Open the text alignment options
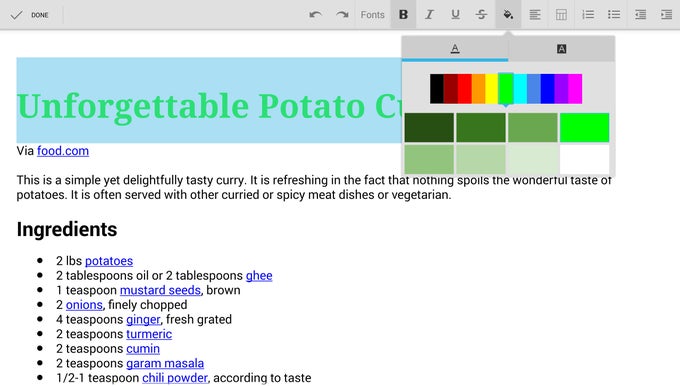Viewport: 680px width, 386px height. [535, 15]
